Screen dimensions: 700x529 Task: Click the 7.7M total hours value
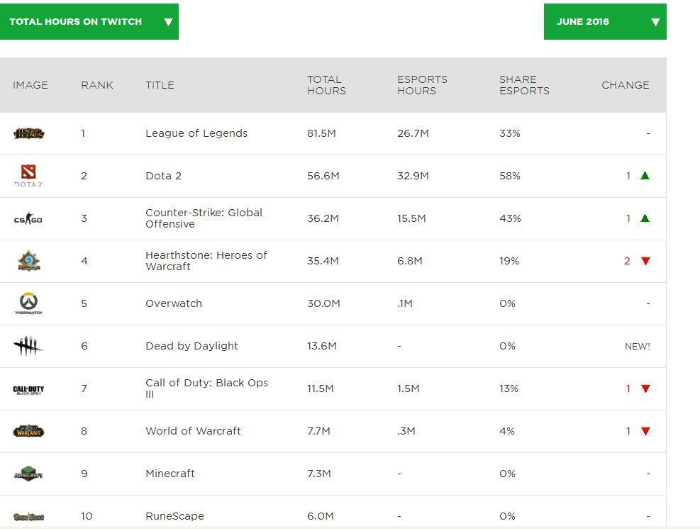coord(319,431)
